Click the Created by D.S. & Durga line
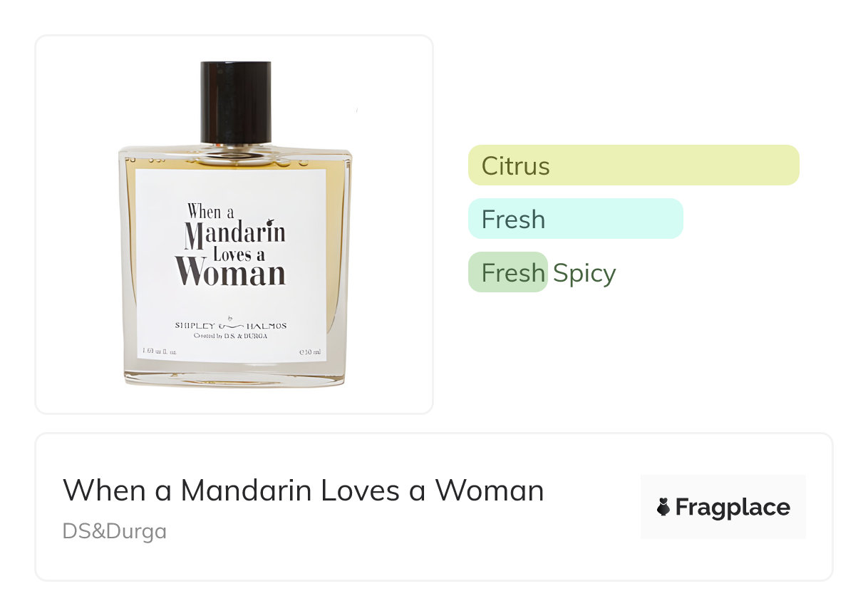The width and height of the screenshot is (868, 616). tap(231, 335)
